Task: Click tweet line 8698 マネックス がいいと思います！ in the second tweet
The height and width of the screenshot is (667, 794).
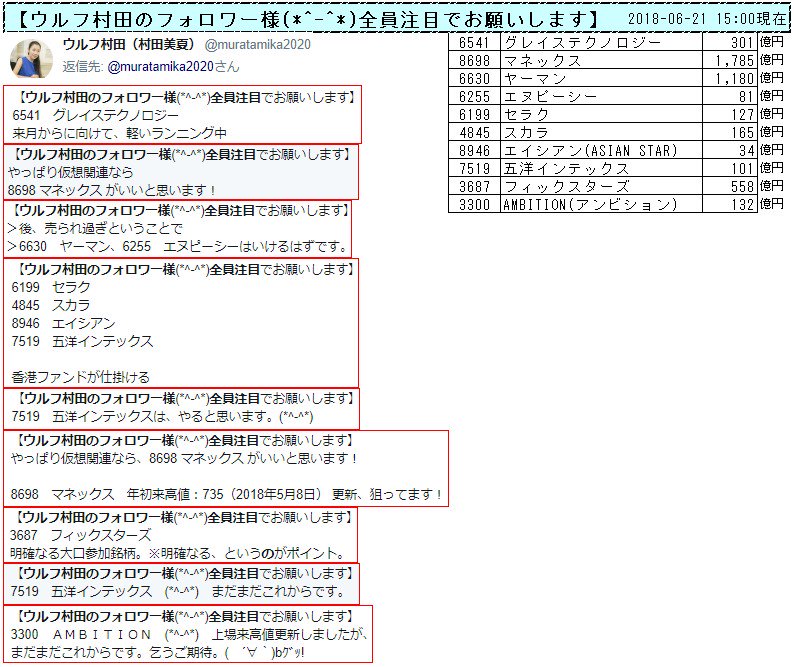Action: click(112, 191)
